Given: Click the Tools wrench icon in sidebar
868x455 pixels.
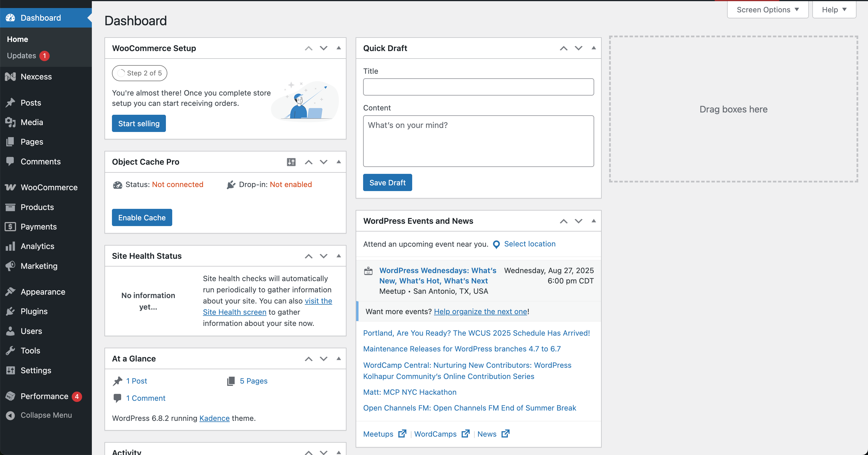Looking at the screenshot, I should pyautogui.click(x=10, y=351).
